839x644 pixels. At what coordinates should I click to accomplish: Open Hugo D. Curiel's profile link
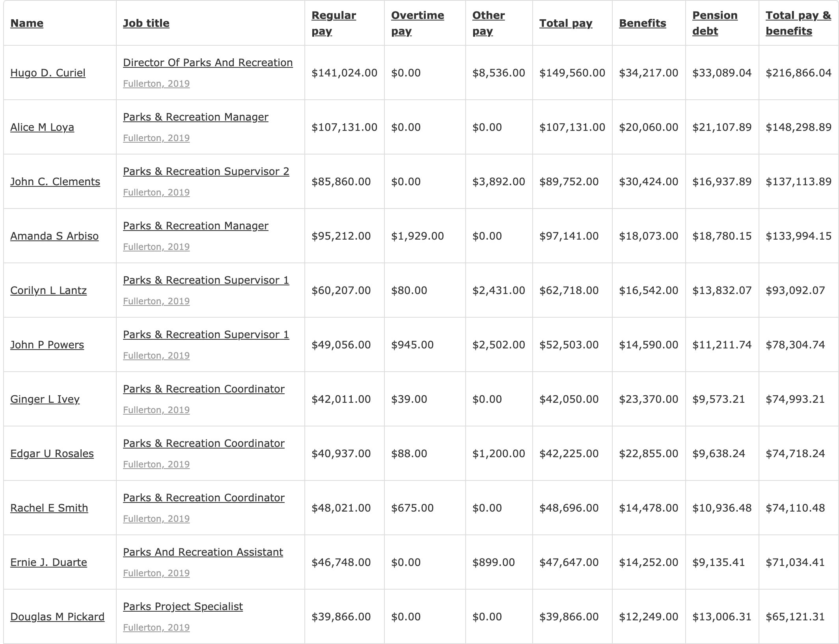coord(48,73)
